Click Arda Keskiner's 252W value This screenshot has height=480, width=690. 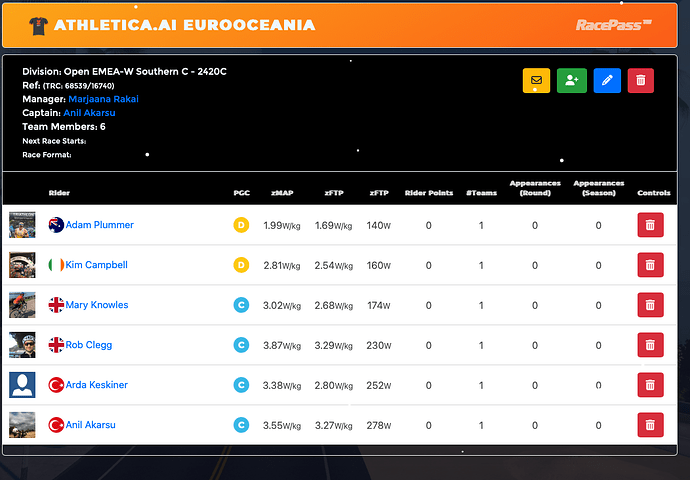tap(378, 385)
